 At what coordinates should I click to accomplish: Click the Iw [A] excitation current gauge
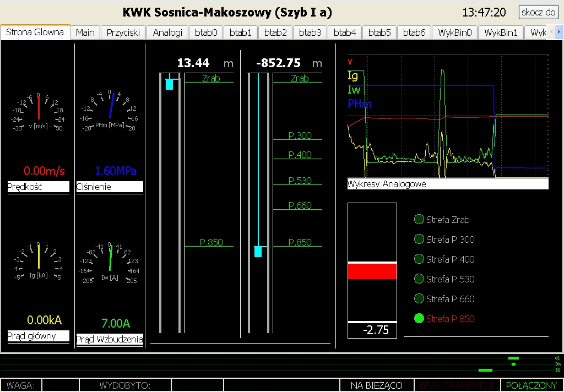pyautogui.click(x=110, y=264)
